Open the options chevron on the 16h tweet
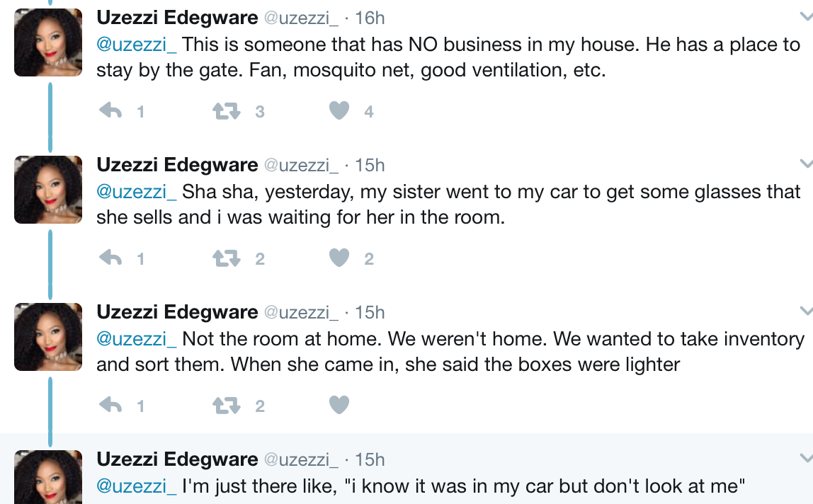Image resolution: width=813 pixels, height=504 pixels. point(805,17)
